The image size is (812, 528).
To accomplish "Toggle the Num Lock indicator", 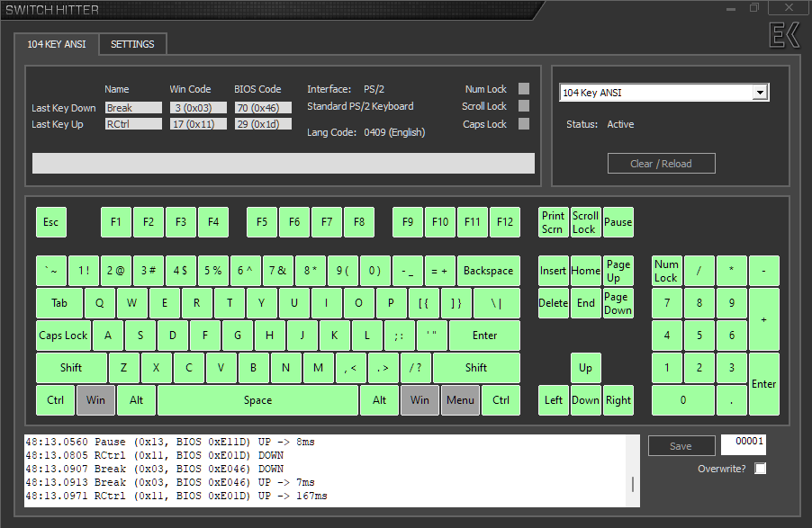I will click(x=523, y=89).
